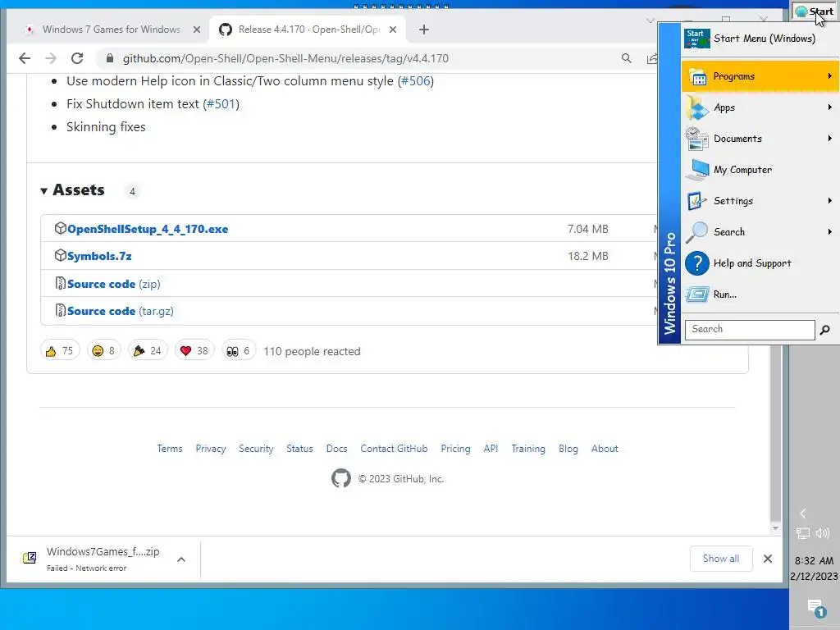840x630 pixels.
Task: Click the party popper reaction with 24
Action: pyautogui.click(x=148, y=351)
